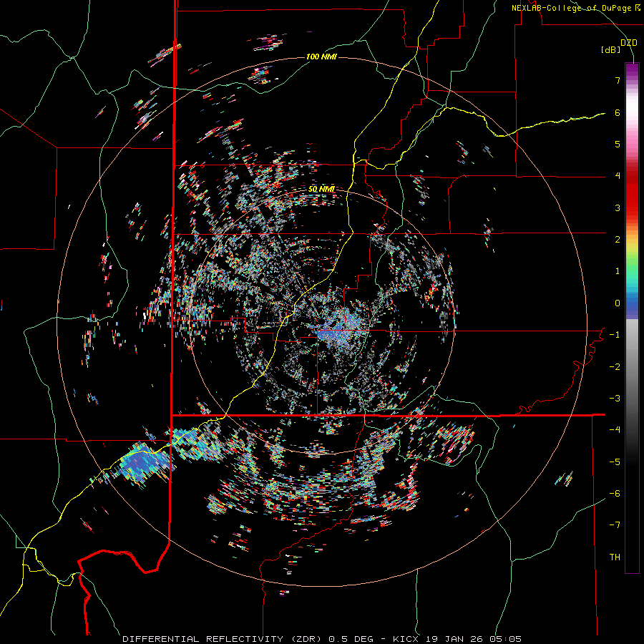Viewport: 644px width, 644px height.
Task: Click DIFFERENTIAL REFLECTIVITY (ZDR) caption text
Action: (223, 639)
